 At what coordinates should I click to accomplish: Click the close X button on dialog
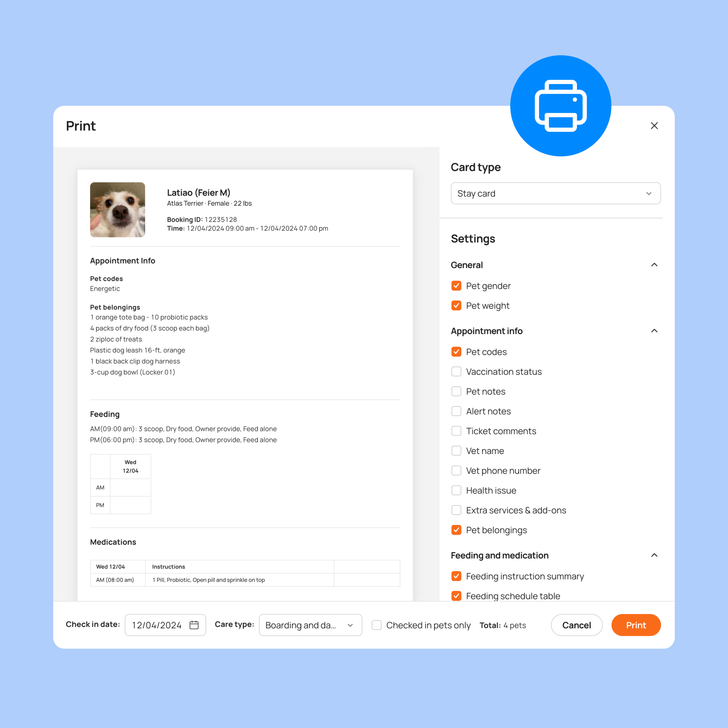[x=654, y=125]
